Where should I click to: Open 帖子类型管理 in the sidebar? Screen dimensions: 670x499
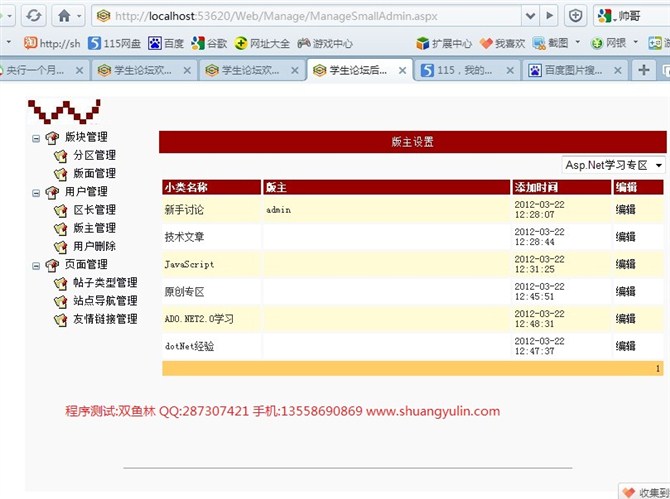105,282
